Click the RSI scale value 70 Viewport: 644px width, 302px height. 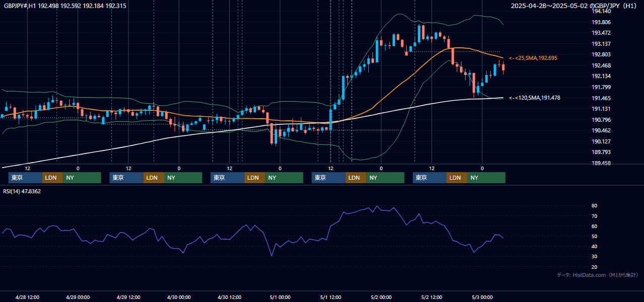point(595,216)
